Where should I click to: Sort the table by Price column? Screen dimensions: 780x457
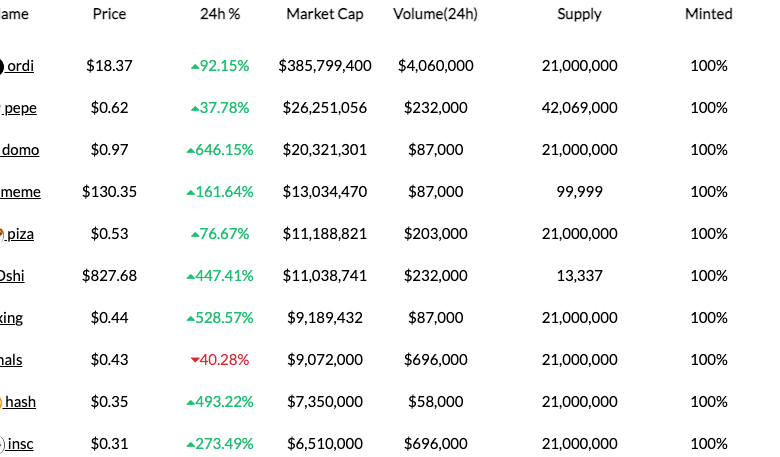109,14
